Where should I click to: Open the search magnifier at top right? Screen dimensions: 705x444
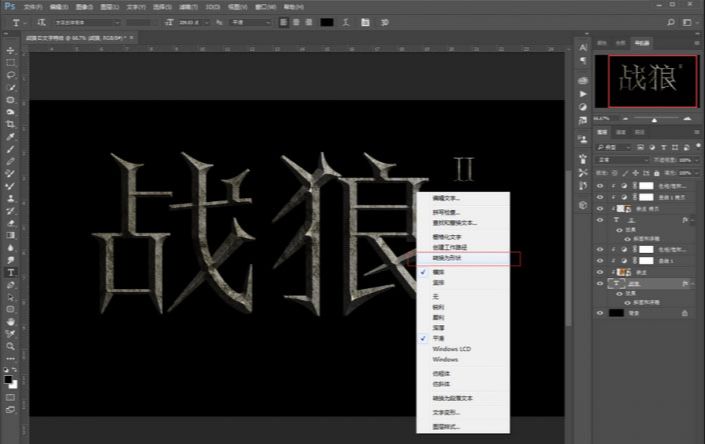[x=670, y=22]
